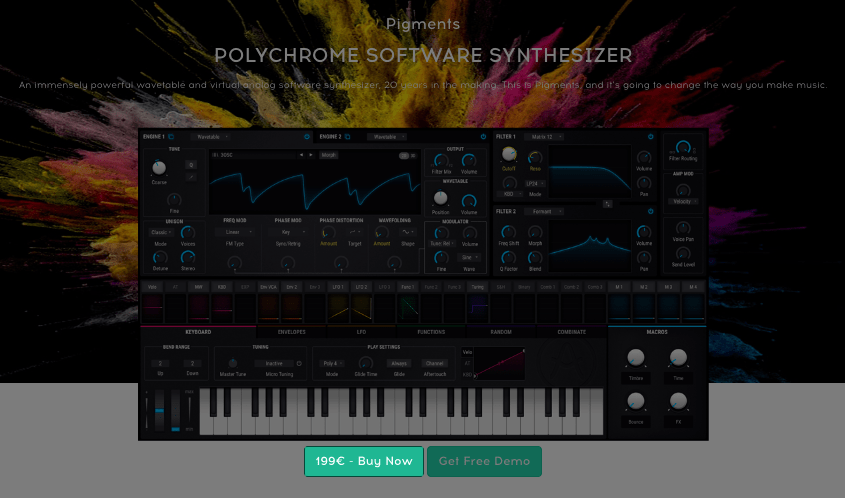Toggle Filter 2 power button
The height and width of the screenshot is (498, 845).
pos(650,211)
